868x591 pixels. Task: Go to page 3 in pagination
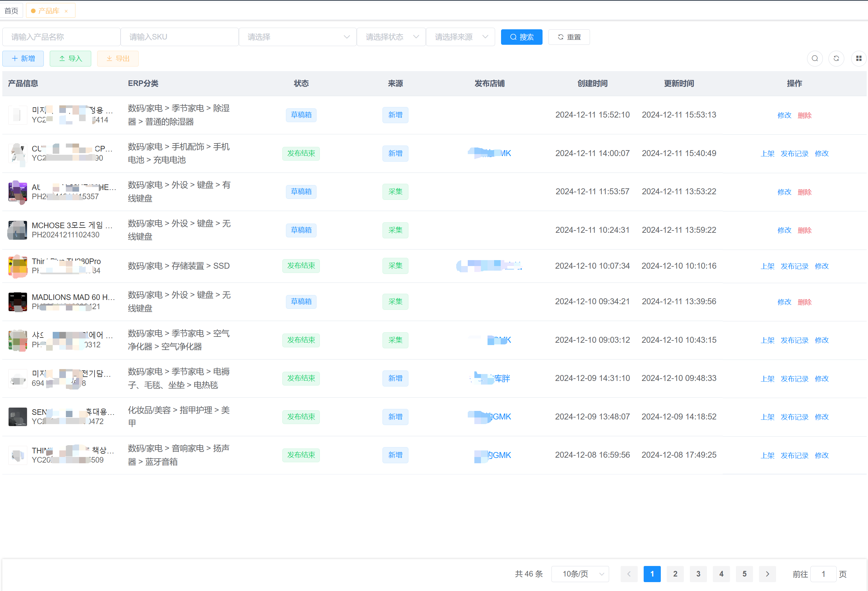pyautogui.click(x=698, y=574)
